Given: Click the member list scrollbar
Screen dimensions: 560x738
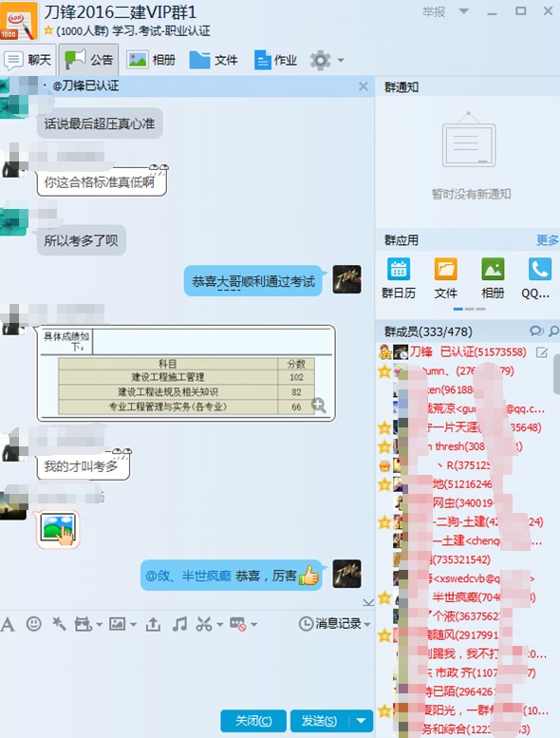Looking at the screenshot, I should pyautogui.click(x=556, y=374).
